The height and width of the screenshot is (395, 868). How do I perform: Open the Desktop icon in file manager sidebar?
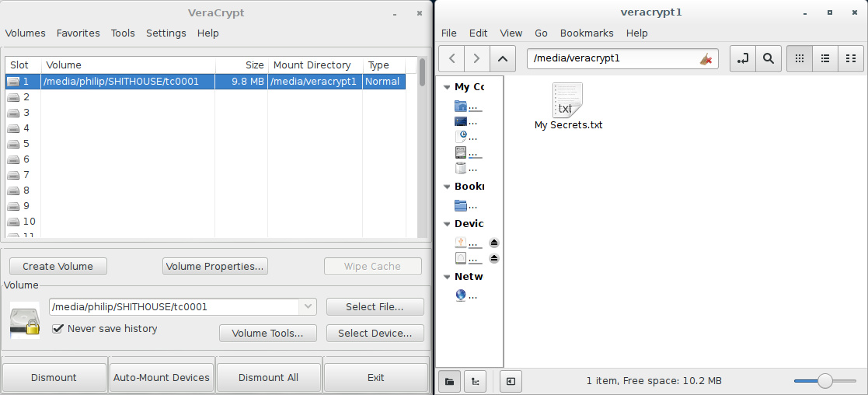[460, 121]
